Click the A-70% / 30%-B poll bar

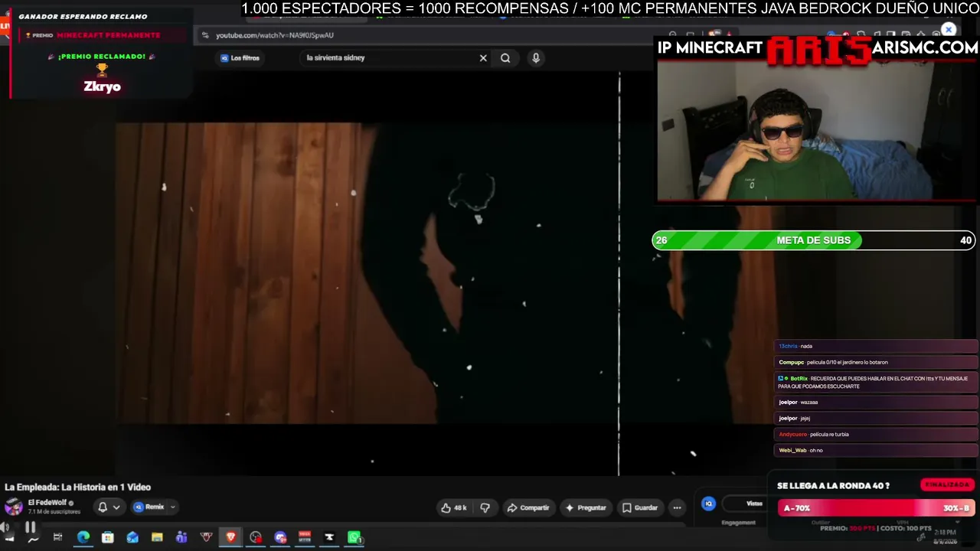875,508
